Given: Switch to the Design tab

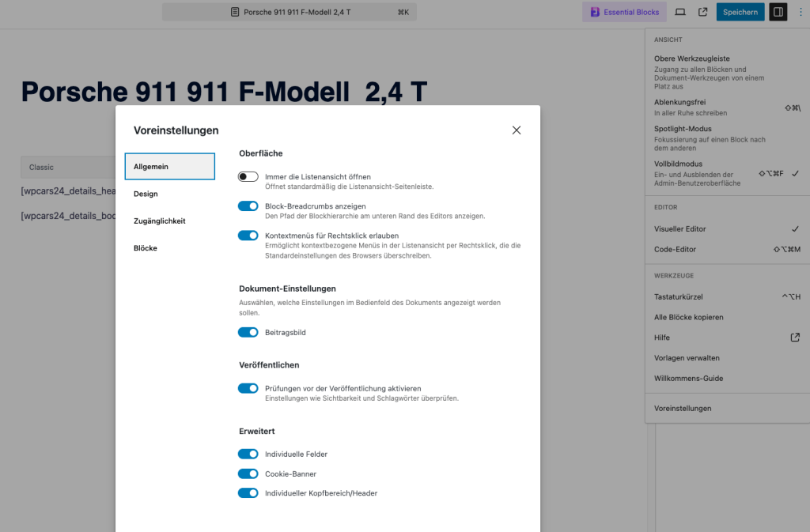Looking at the screenshot, I should pos(146,194).
